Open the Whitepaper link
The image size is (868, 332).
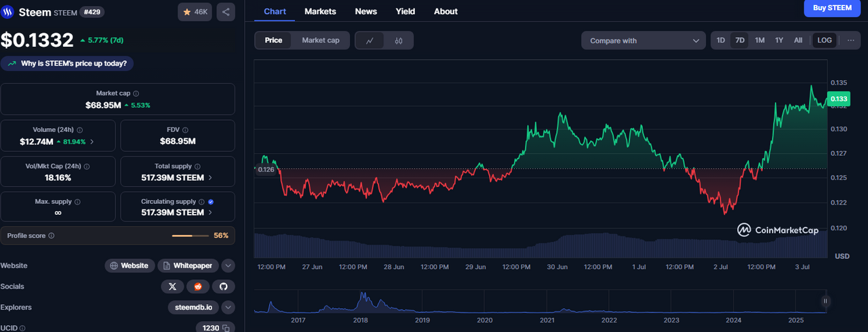tap(189, 266)
